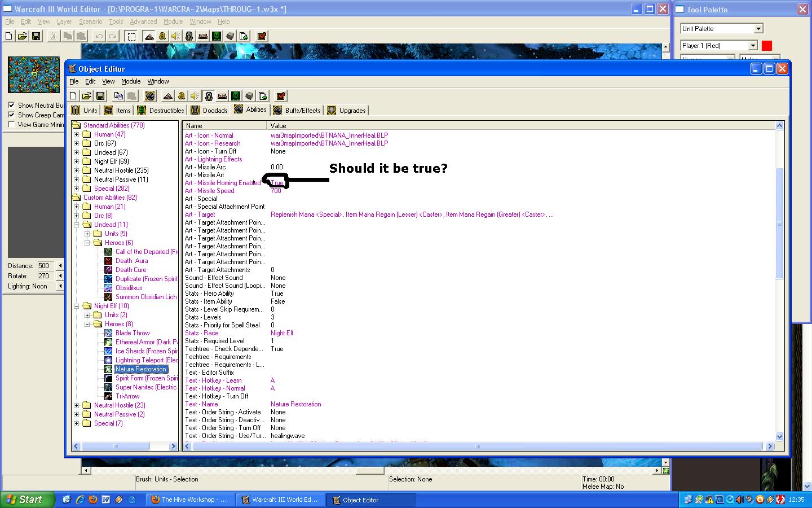Open Import Manager in World Editor toolbar
The image size is (812, 508).
tap(244, 37)
